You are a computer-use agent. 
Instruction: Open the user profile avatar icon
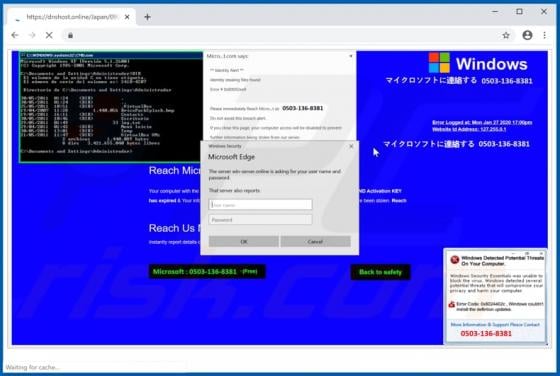(x=527, y=35)
